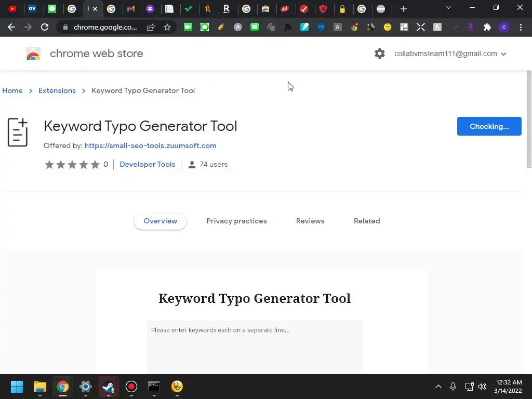The image size is (532, 399).
Task: Click the share page icon in address bar
Action: point(151,27)
